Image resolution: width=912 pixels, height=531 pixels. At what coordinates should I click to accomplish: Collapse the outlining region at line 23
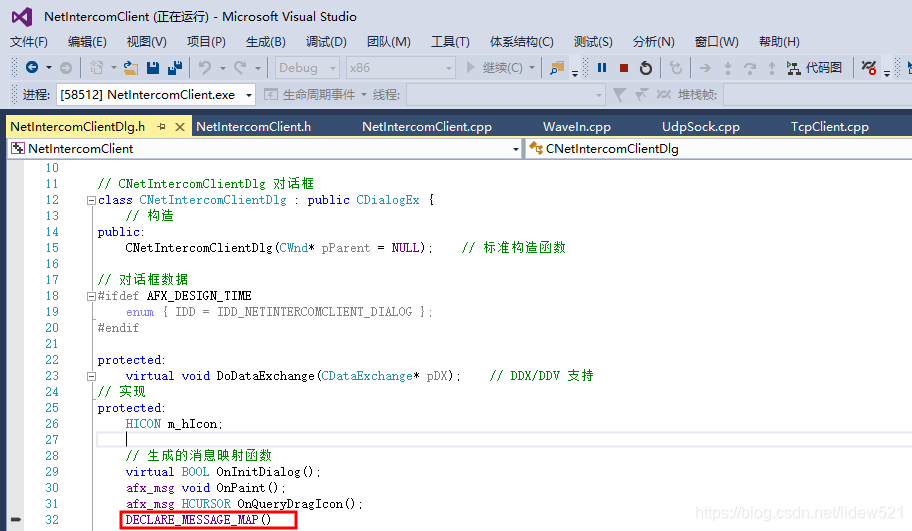[x=91, y=376]
